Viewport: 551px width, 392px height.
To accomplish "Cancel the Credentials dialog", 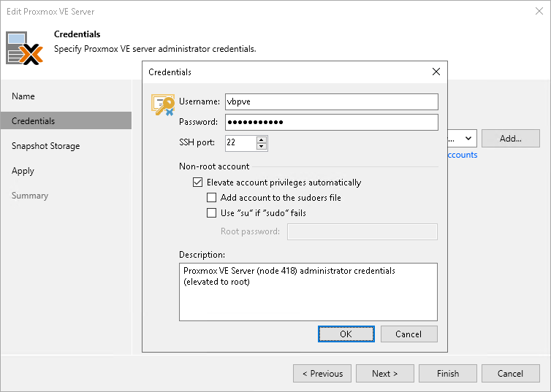I will coord(408,334).
